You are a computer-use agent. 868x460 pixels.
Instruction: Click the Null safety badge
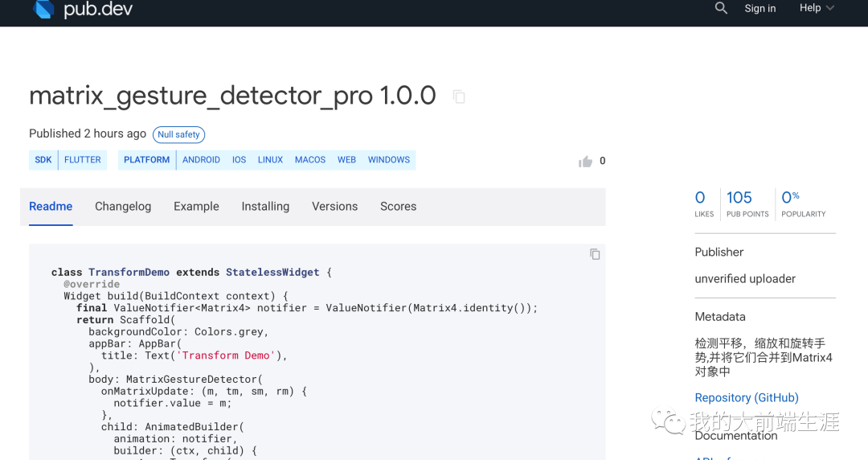tap(178, 134)
